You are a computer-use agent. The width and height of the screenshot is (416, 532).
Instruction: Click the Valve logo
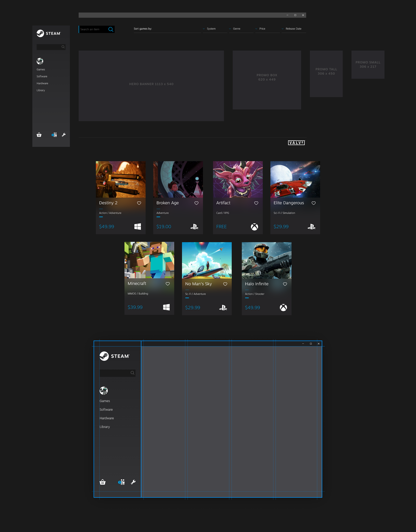296,143
